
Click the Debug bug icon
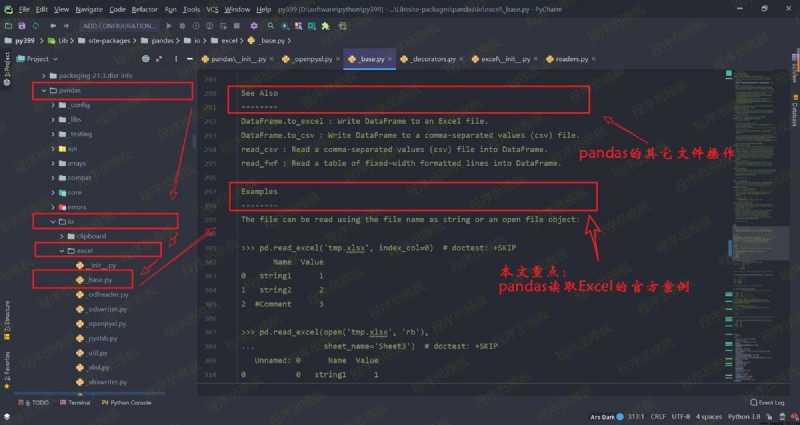(183, 26)
